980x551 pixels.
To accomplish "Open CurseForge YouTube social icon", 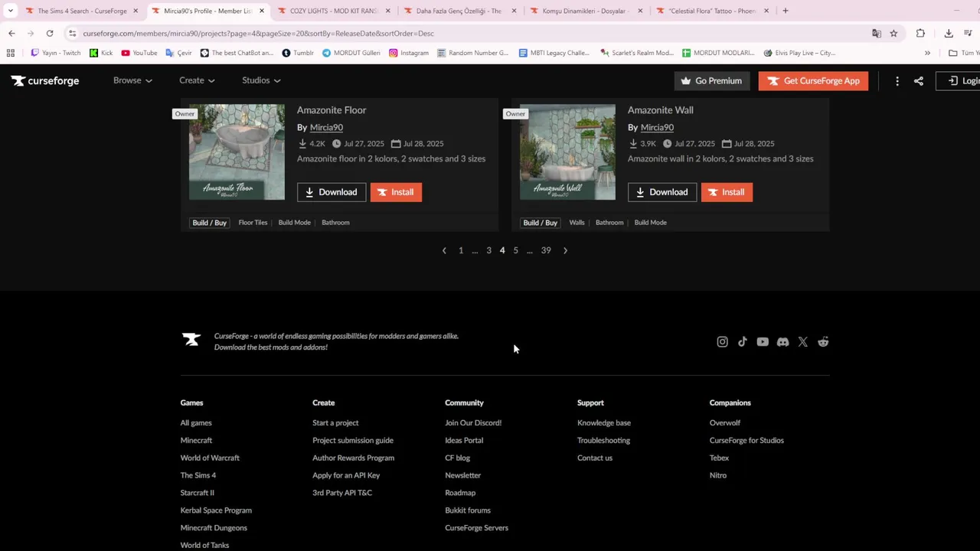I will [x=763, y=342].
